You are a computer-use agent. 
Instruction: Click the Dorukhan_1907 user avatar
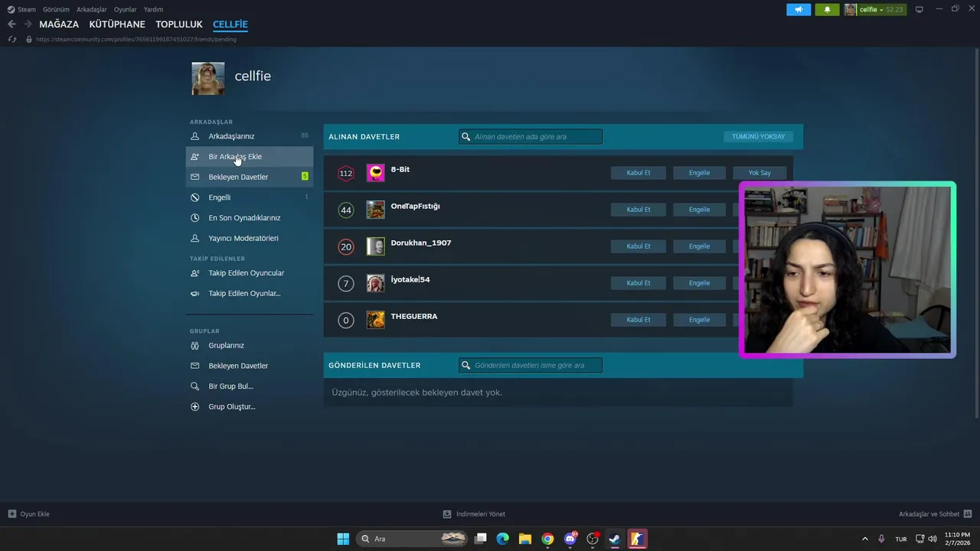tap(375, 246)
